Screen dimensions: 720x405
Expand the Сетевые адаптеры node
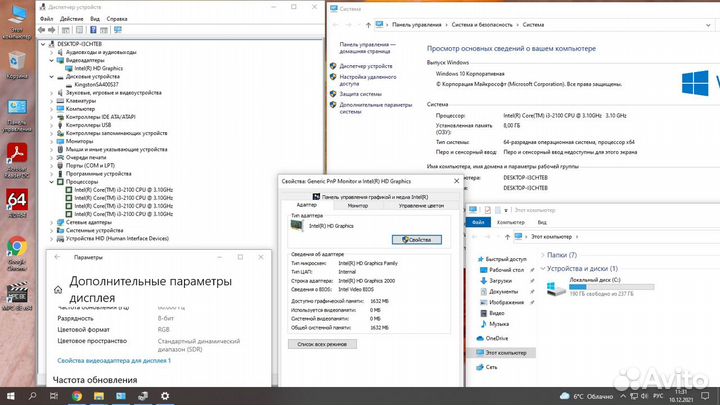click(52, 222)
